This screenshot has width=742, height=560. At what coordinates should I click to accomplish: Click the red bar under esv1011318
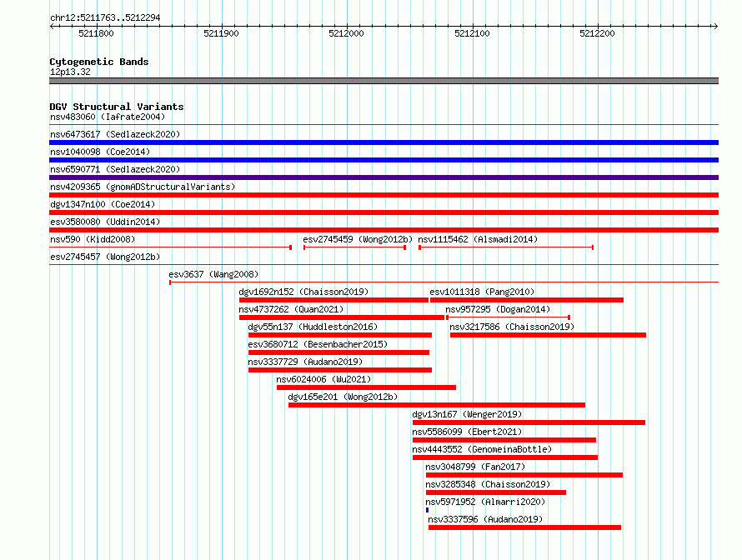pos(527,300)
